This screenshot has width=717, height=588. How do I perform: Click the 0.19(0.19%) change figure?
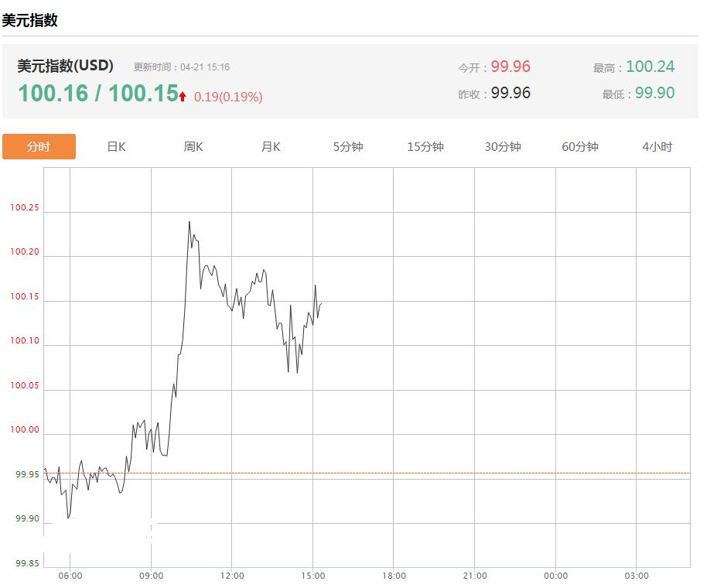click(x=228, y=97)
